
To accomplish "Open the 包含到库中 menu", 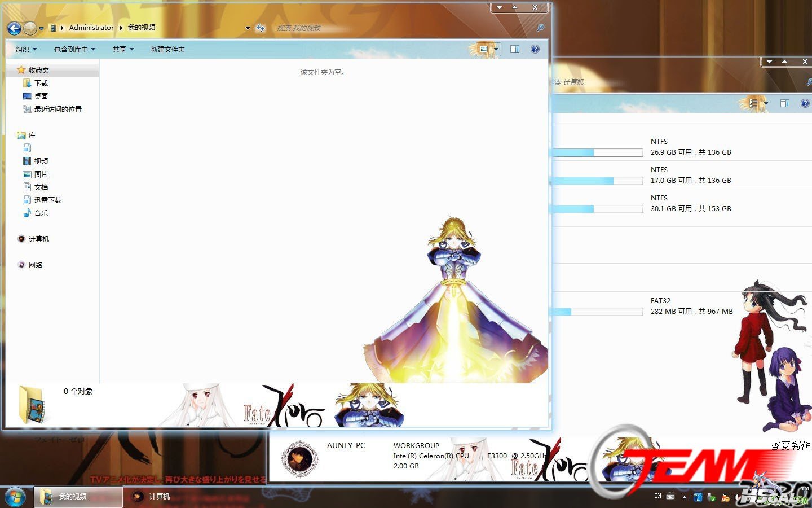I will pos(74,50).
